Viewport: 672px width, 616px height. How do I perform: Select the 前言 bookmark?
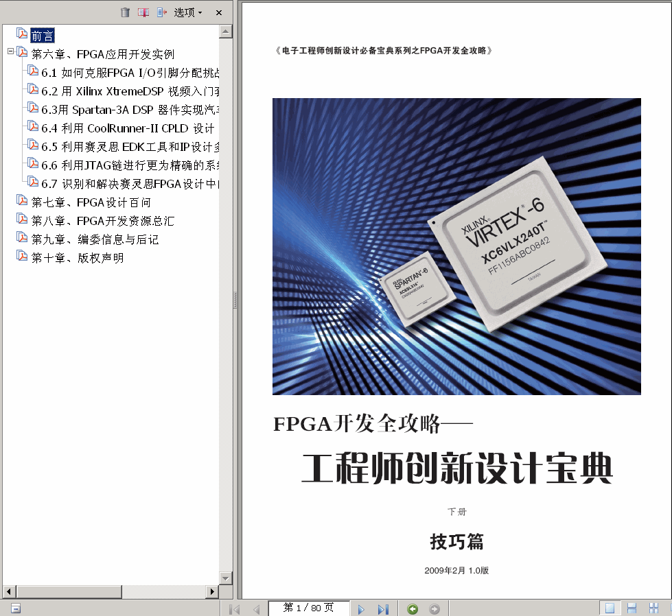pos(43,36)
